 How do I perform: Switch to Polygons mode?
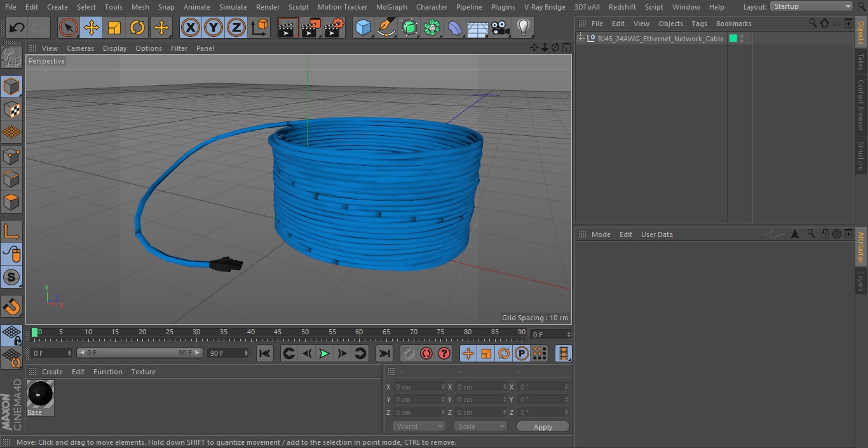click(11, 202)
